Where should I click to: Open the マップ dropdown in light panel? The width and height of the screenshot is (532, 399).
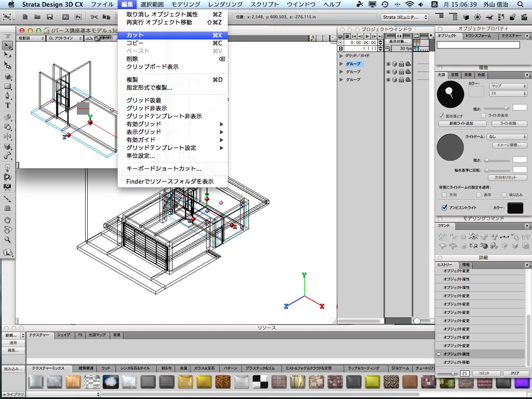507,86
